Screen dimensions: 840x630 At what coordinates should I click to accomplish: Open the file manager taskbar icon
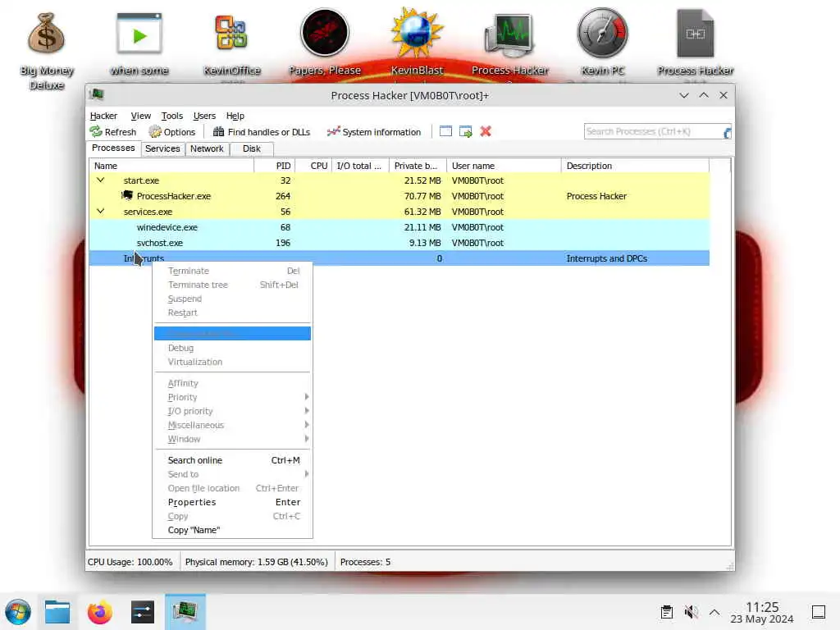tap(57, 612)
